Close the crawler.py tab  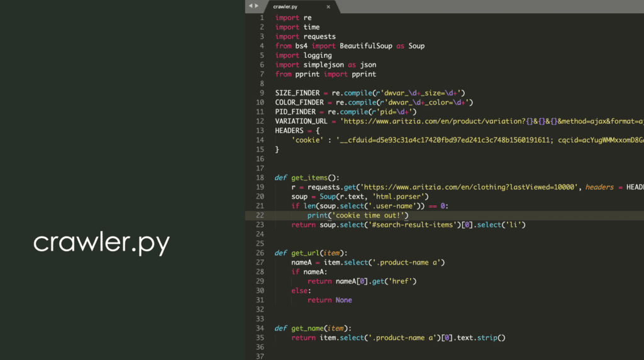tap(328, 6)
